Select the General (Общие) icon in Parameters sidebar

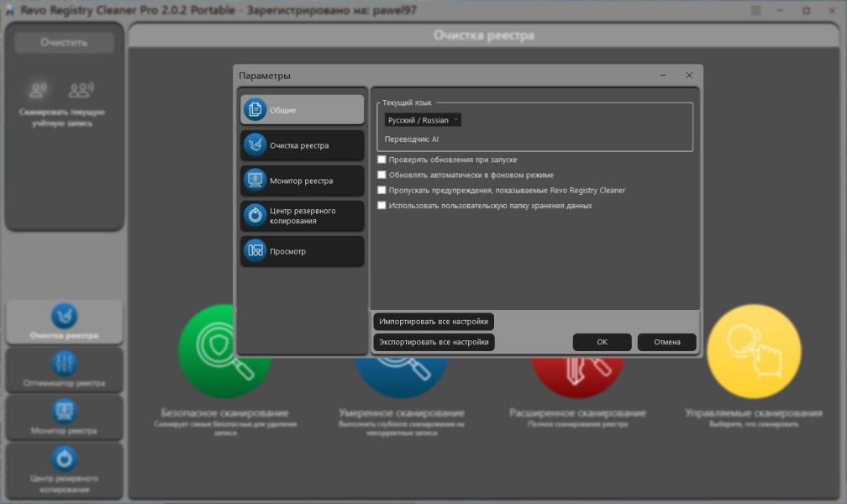click(255, 110)
